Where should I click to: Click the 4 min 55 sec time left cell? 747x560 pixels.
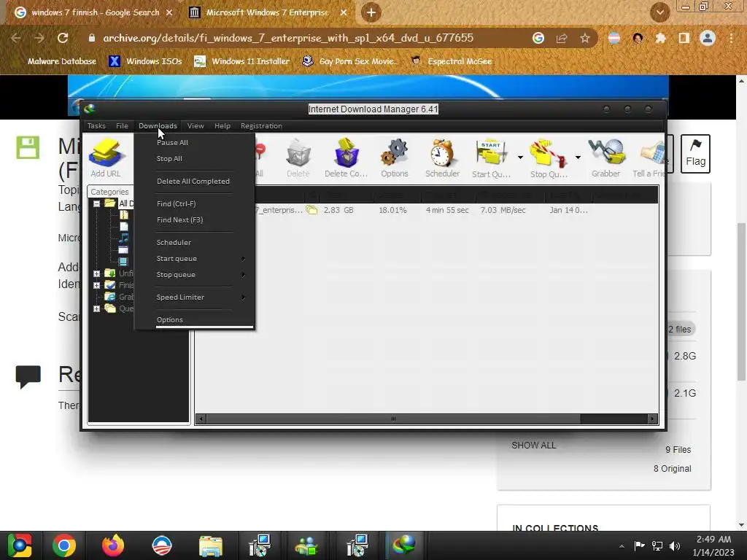pos(447,210)
